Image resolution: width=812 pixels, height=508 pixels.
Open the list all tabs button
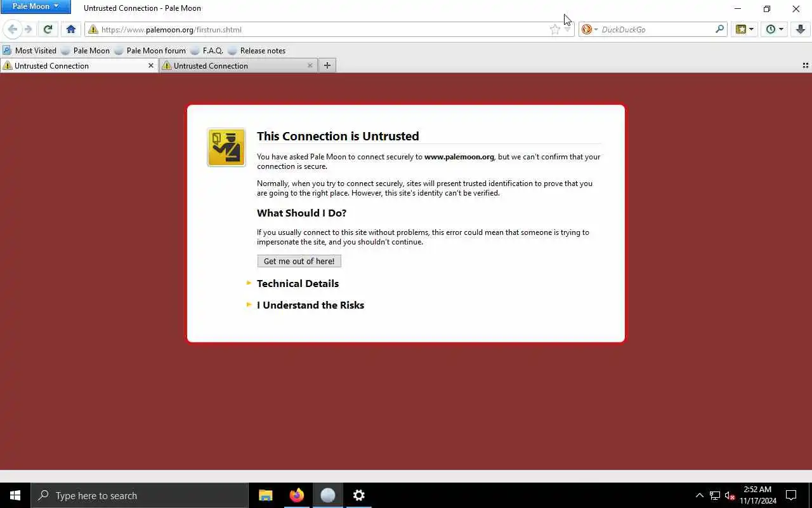[x=806, y=65]
